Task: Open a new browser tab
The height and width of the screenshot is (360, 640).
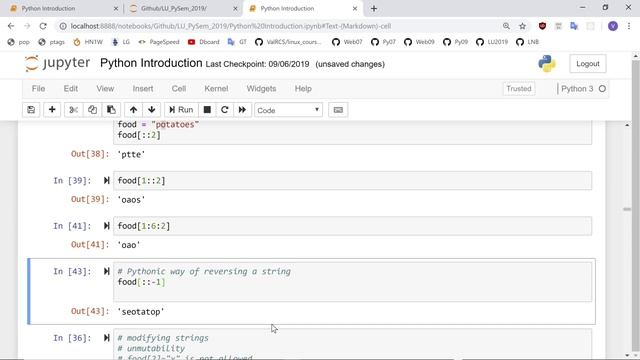Action: tap(374, 9)
